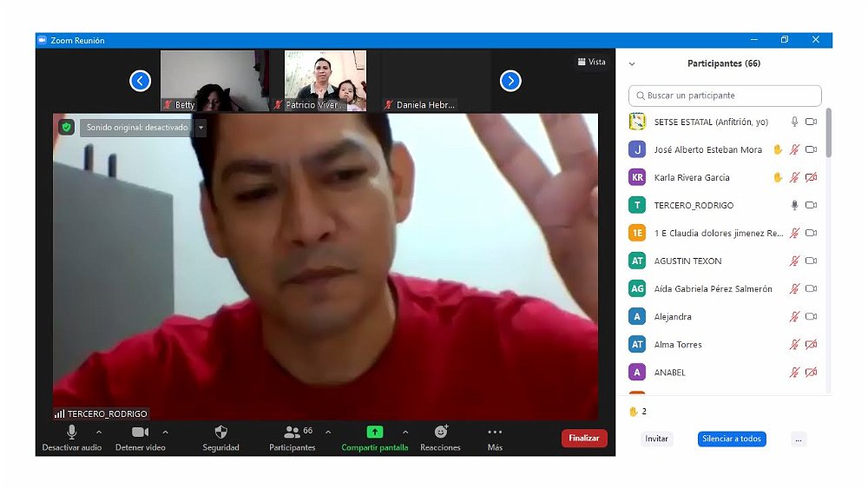This screenshot has height=489, width=868.
Task: Show previous video thumbnails with left arrow
Action: [x=140, y=81]
